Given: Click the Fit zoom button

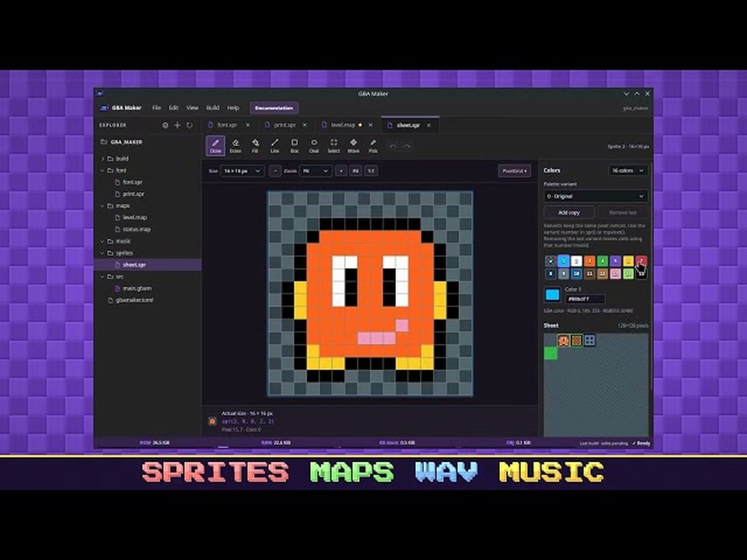Looking at the screenshot, I should 355,170.
